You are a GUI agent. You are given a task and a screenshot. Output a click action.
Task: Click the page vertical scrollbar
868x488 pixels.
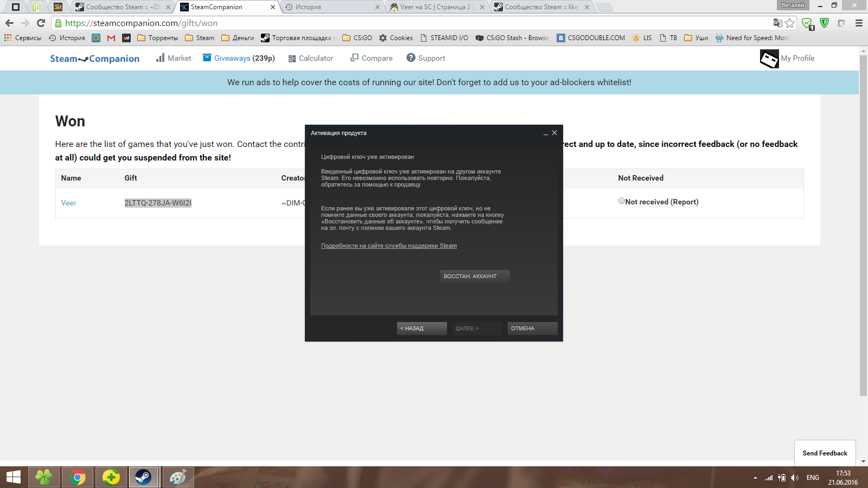[863, 225]
